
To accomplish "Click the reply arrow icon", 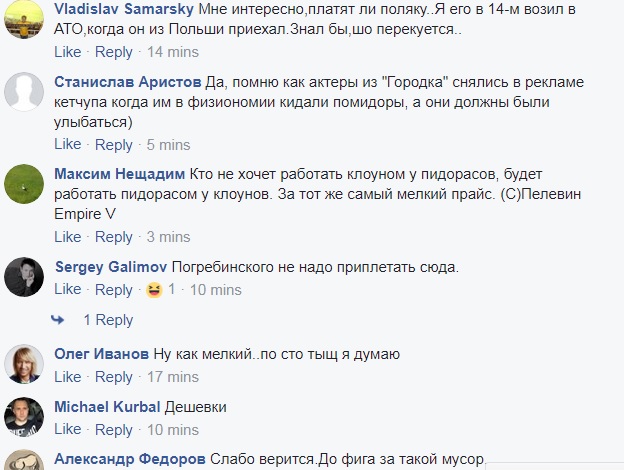I will click(x=61, y=320).
